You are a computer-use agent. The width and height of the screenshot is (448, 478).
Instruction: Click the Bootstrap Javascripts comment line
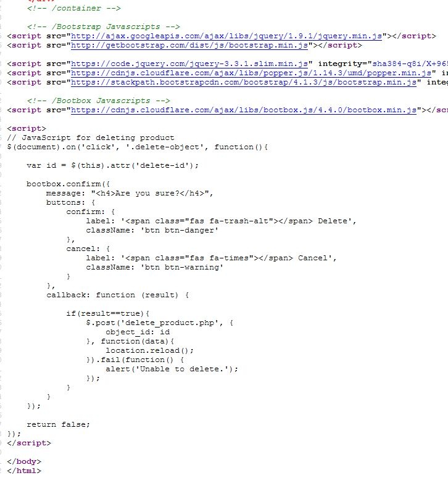pos(104,27)
